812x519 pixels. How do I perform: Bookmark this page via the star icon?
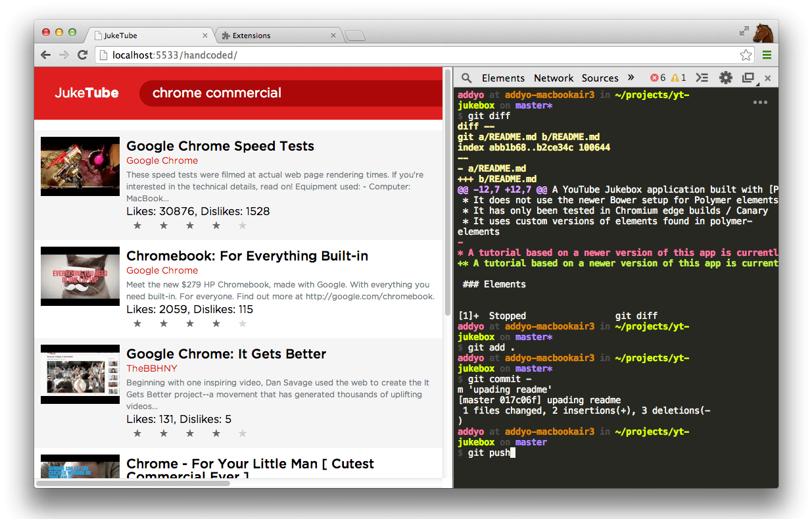(x=746, y=55)
